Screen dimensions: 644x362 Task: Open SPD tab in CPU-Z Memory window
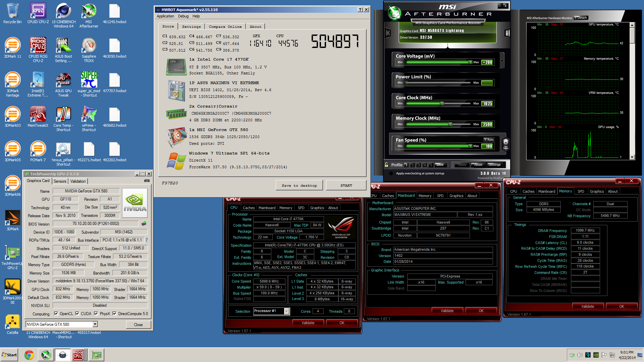pos(581,191)
